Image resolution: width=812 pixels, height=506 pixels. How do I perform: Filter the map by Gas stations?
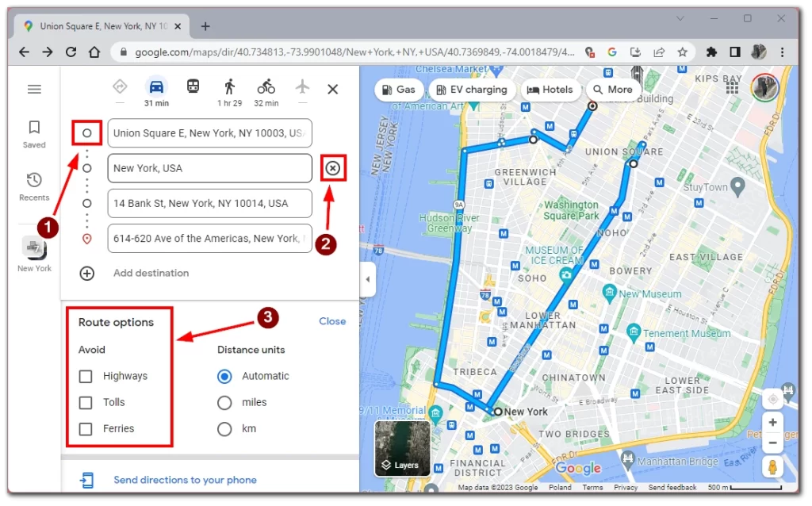[399, 90]
